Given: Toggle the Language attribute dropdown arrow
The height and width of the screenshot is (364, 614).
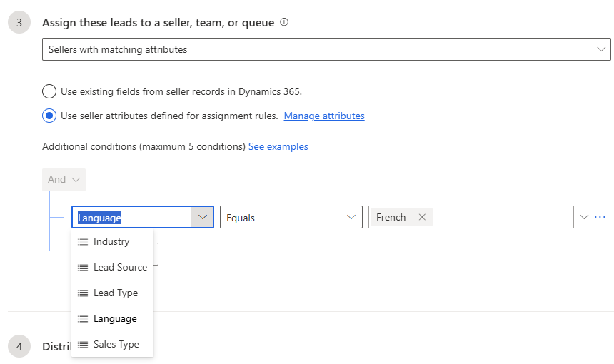Looking at the screenshot, I should coord(202,217).
